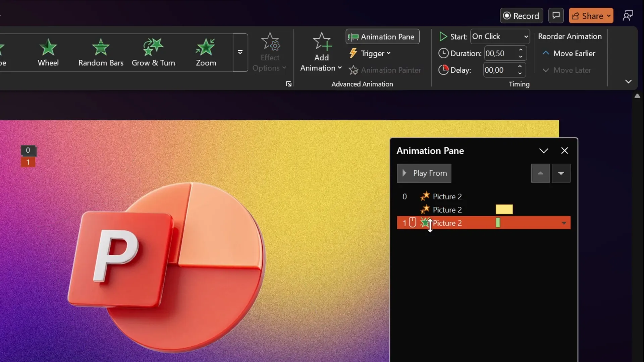The image size is (644, 362).
Task: Apply the Wheel animation effect
Action: click(48, 53)
